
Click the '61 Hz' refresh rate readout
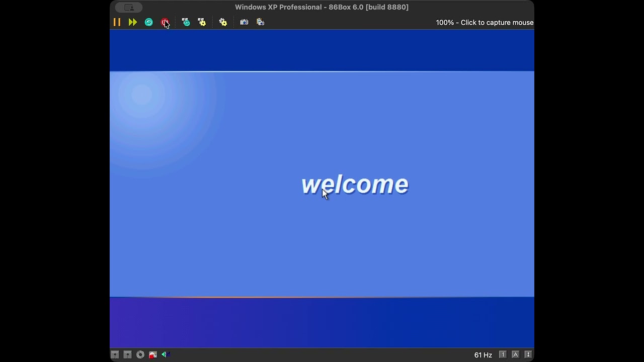click(x=483, y=355)
